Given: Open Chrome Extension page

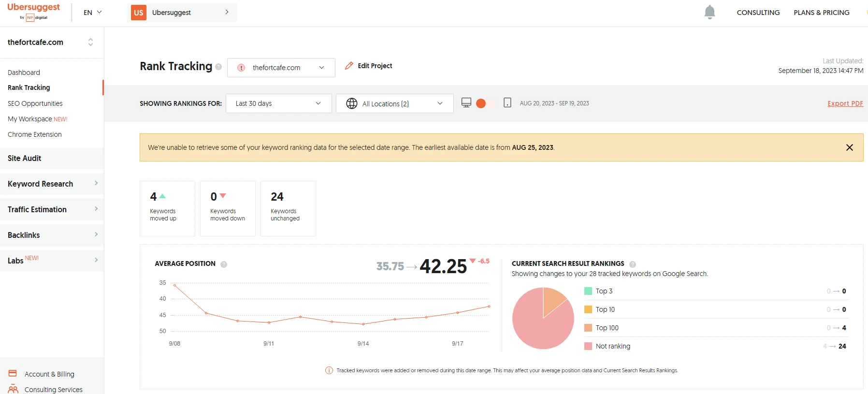Looking at the screenshot, I should 35,134.
